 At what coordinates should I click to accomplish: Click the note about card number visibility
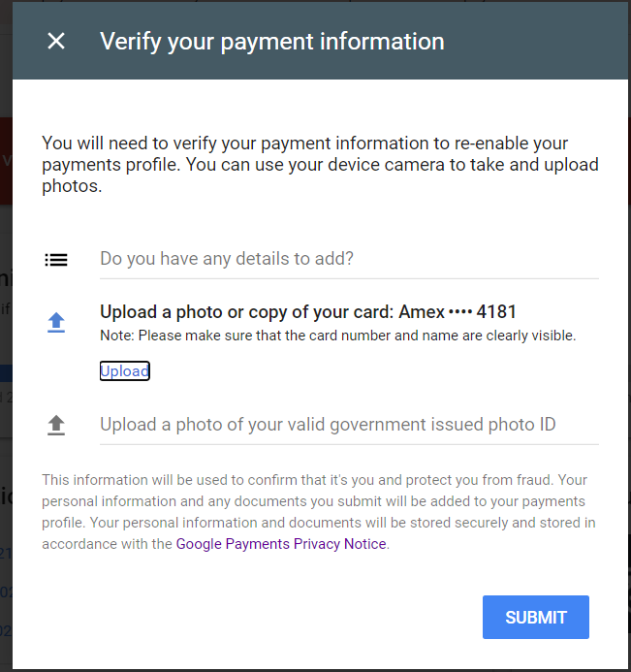337,336
